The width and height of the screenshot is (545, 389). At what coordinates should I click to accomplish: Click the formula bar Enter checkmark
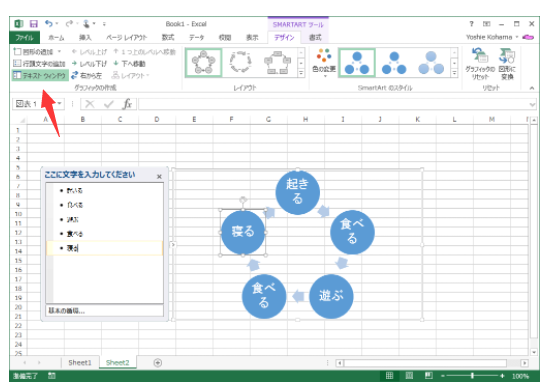click(109, 104)
